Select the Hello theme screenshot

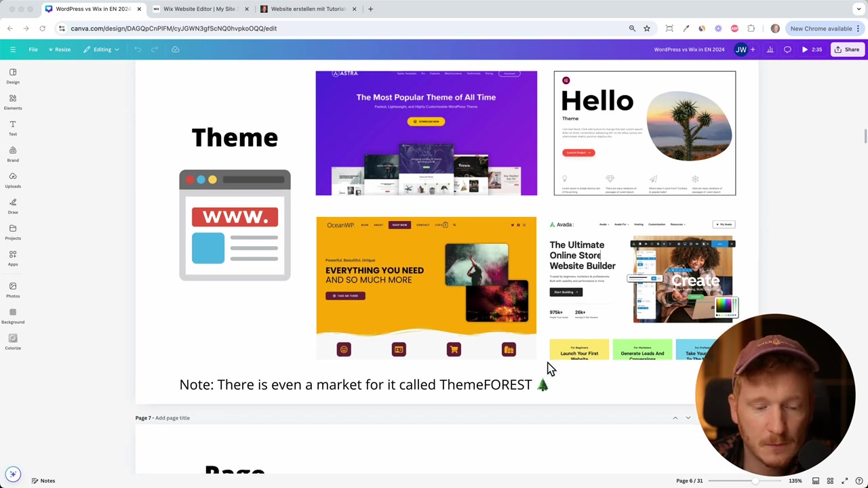(644, 133)
